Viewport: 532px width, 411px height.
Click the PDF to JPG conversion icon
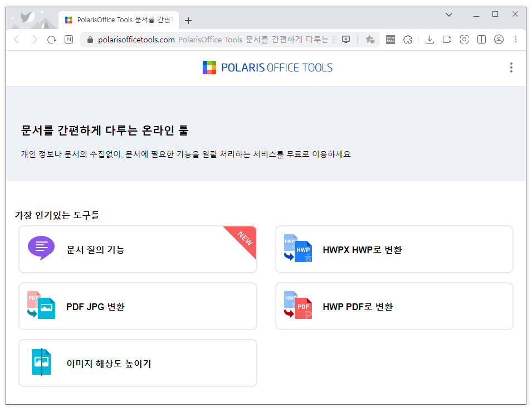tap(41, 305)
